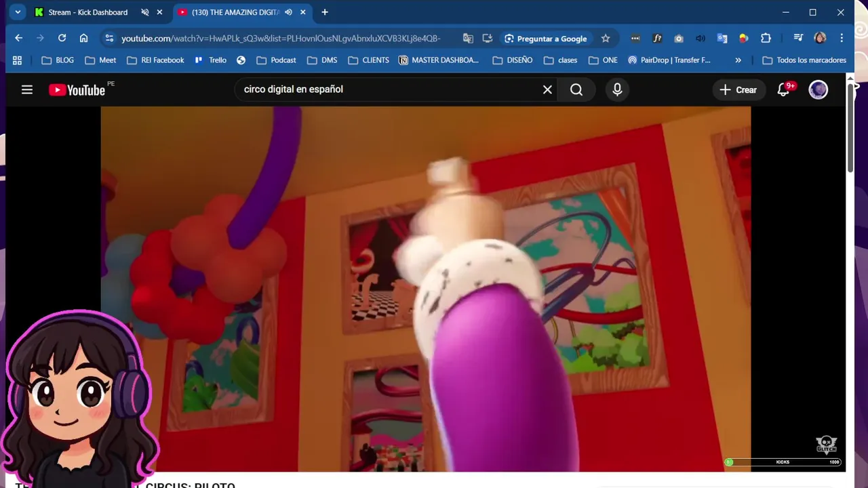
Task: Open the REI Facebook bookmarks folder
Action: (155, 60)
